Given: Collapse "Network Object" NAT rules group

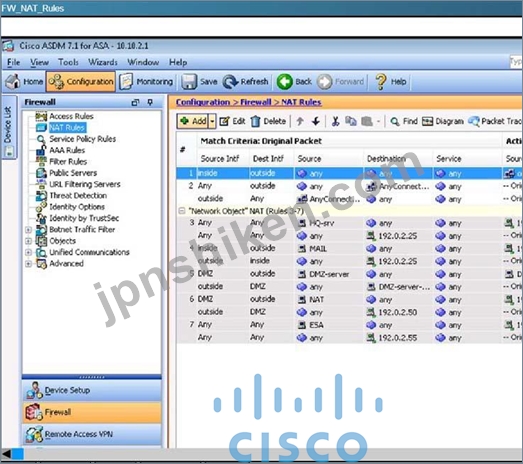Looking at the screenshot, I should (x=182, y=211).
